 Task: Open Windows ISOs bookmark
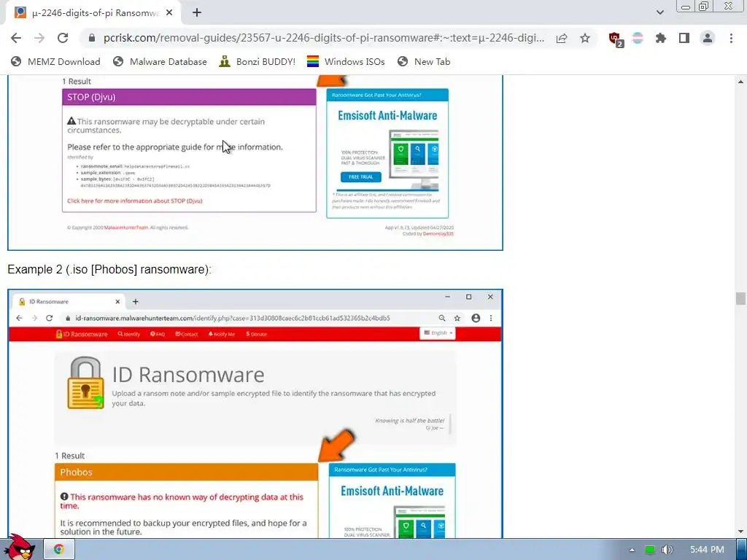tap(346, 61)
